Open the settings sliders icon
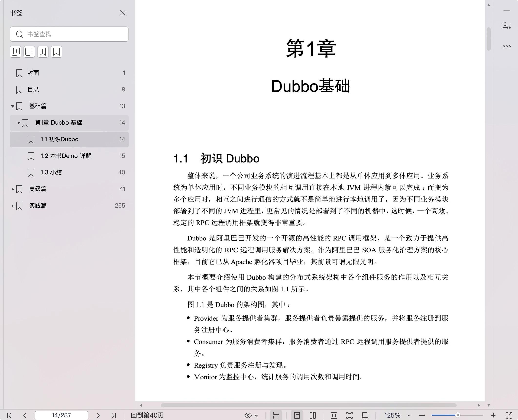This screenshot has height=420, width=518. 507,26
